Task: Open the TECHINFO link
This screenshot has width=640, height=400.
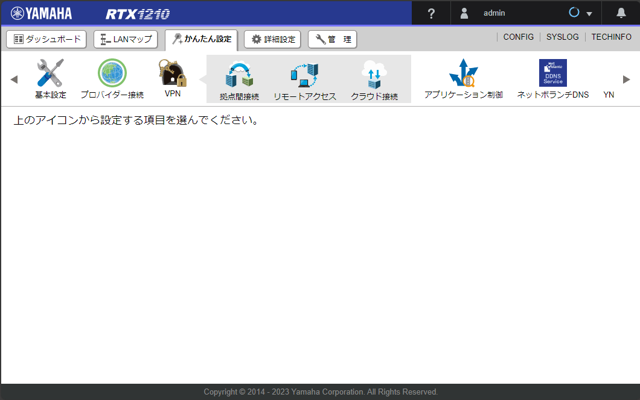Action: pyautogui.click(x=611, y=37)
